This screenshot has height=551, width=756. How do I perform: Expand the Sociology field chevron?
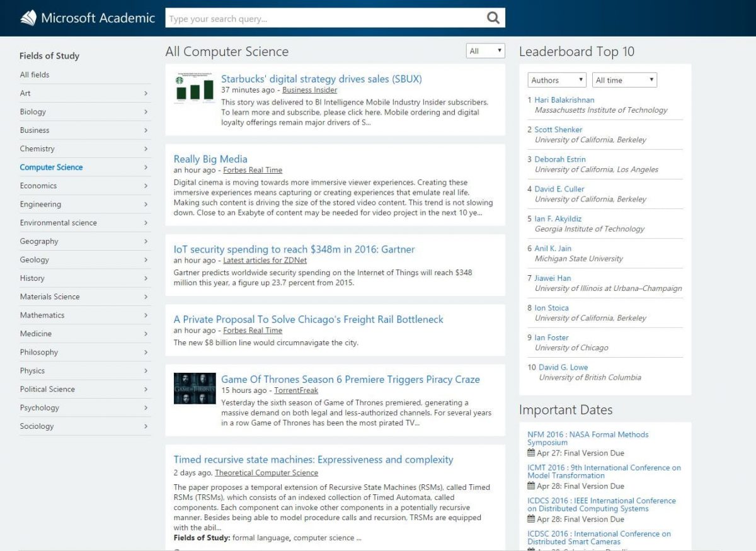[x=146, y=426]
